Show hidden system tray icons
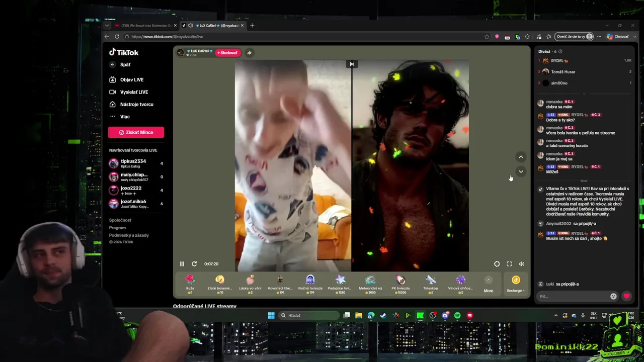The height and width of the screenshot is (362, 644). click(556, 315)
